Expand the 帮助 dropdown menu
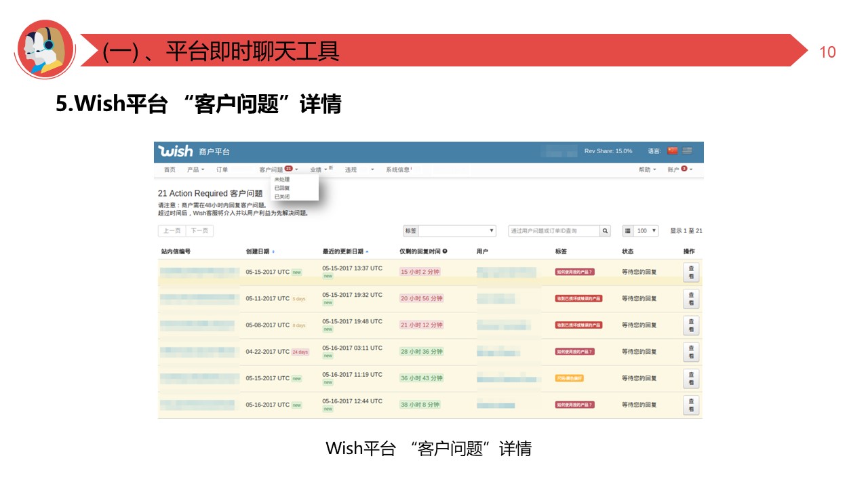868x488 pixels. (x=648, y=169)
